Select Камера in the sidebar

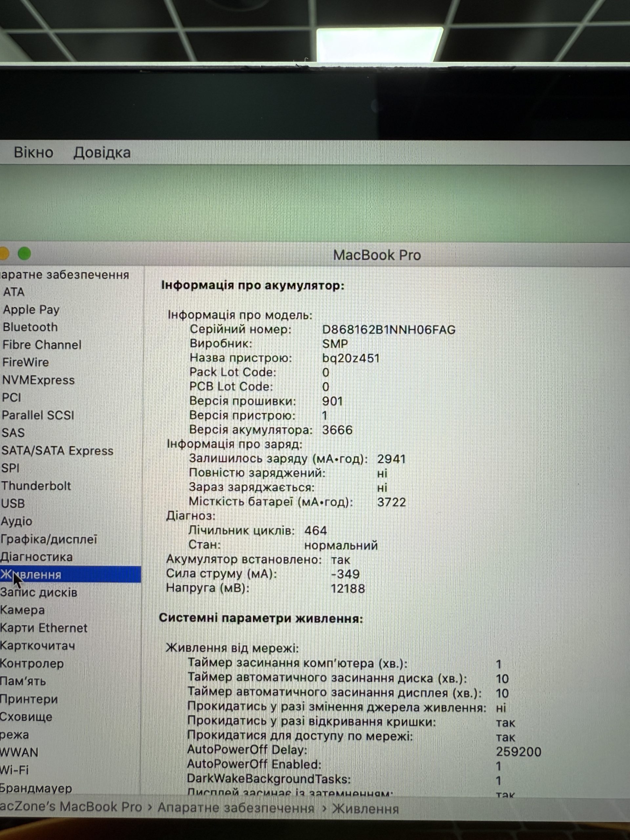22,610
